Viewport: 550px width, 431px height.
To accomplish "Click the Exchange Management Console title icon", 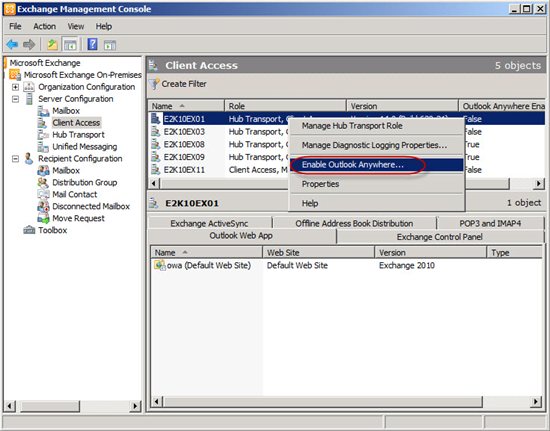I will [10, 9].
